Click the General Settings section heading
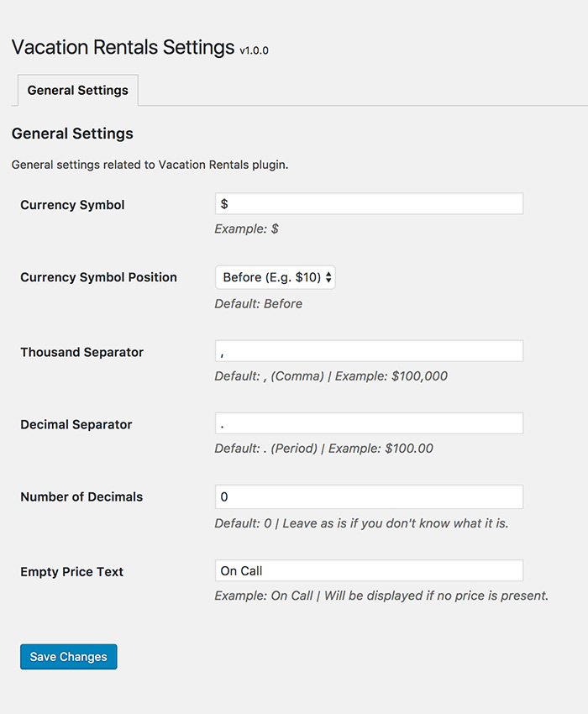 click(72, 134)
